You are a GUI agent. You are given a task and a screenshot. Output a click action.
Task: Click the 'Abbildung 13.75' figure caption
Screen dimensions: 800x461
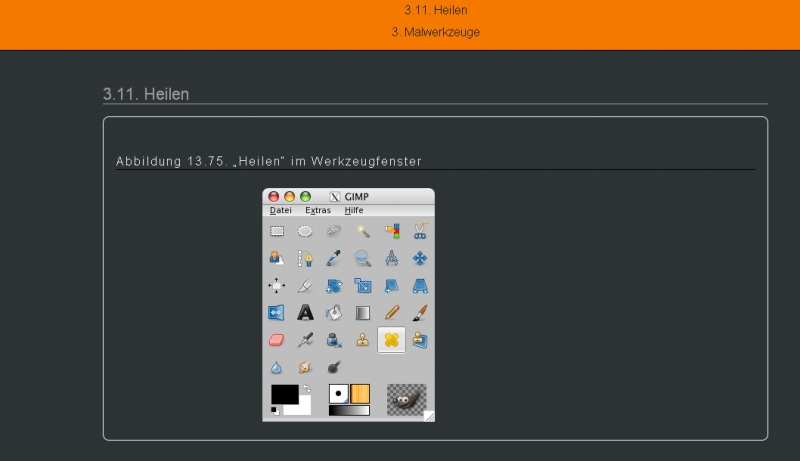click(x=269, y=161)
